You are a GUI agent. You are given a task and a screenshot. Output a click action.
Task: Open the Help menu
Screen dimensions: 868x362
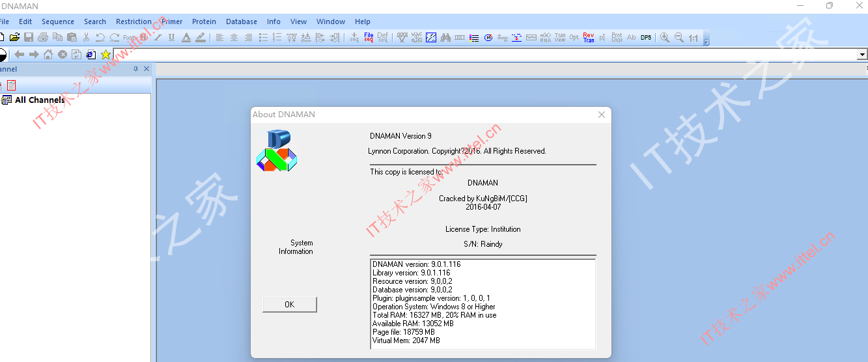point(363,21)
